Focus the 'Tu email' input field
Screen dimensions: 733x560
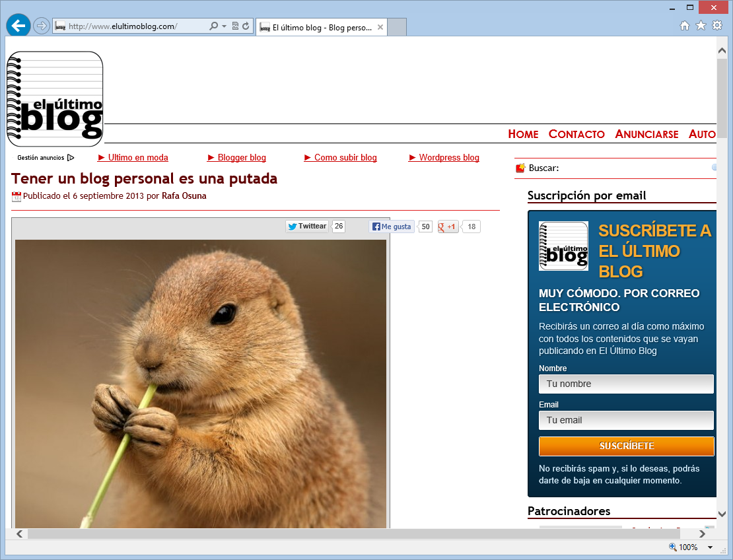[626, 420]
